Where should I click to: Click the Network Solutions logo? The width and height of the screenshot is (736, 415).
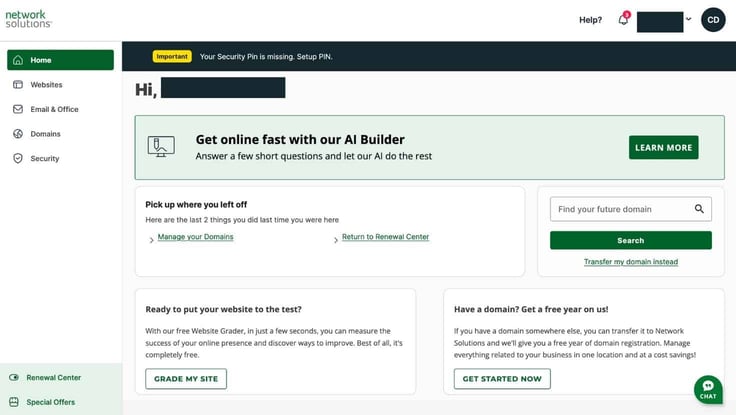pyautogui.click(x=28, y=19)
